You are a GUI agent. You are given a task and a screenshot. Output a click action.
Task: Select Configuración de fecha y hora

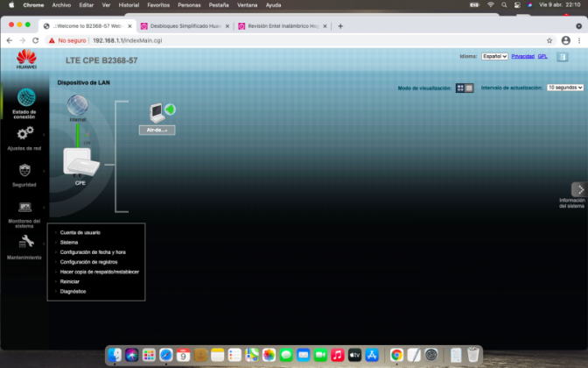[93, 252]
